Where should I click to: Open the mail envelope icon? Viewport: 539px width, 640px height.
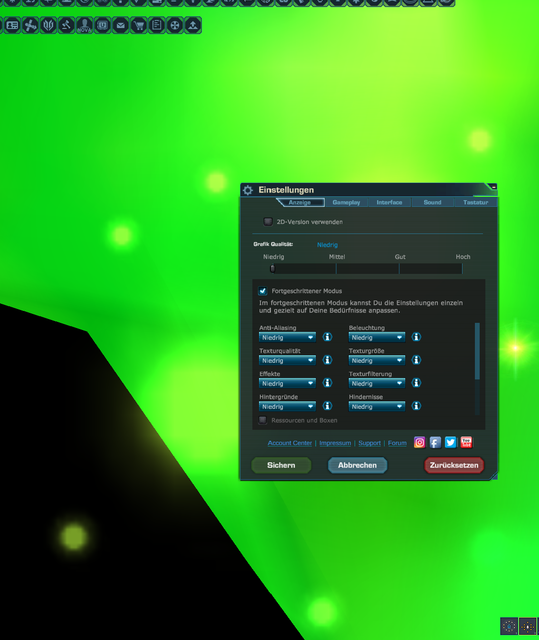120,25
